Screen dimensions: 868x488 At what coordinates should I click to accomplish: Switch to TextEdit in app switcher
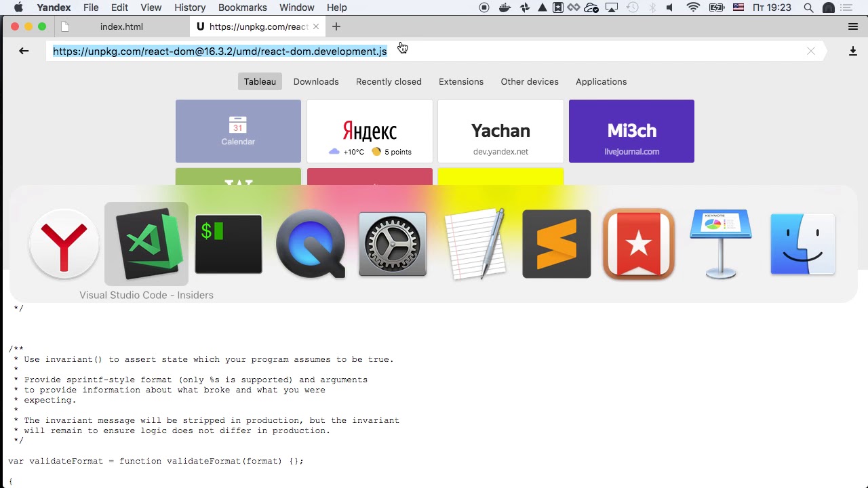475,244
